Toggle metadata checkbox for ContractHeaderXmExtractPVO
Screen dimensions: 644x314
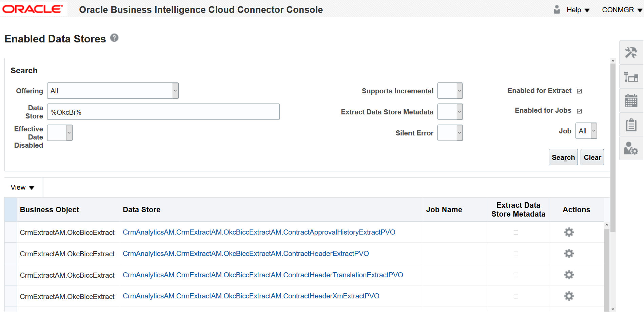pos(516,296)
